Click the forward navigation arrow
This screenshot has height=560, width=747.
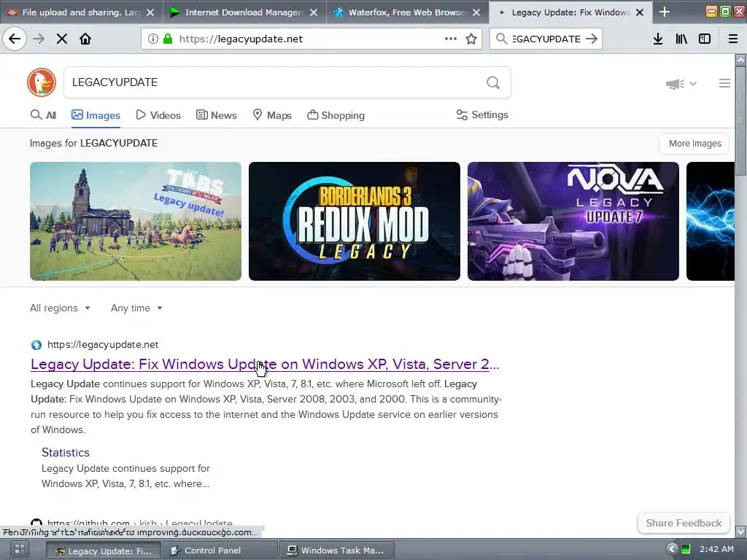[x=39, y=39]
